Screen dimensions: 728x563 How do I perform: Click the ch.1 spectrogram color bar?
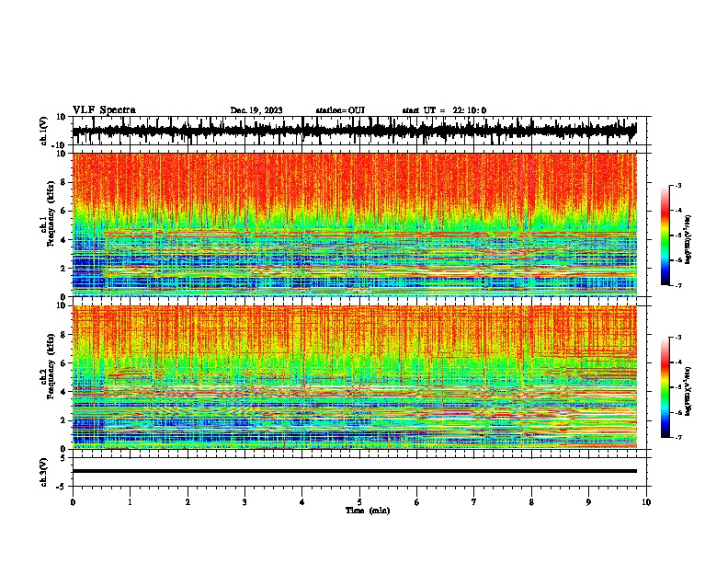(x=665, y=236)
